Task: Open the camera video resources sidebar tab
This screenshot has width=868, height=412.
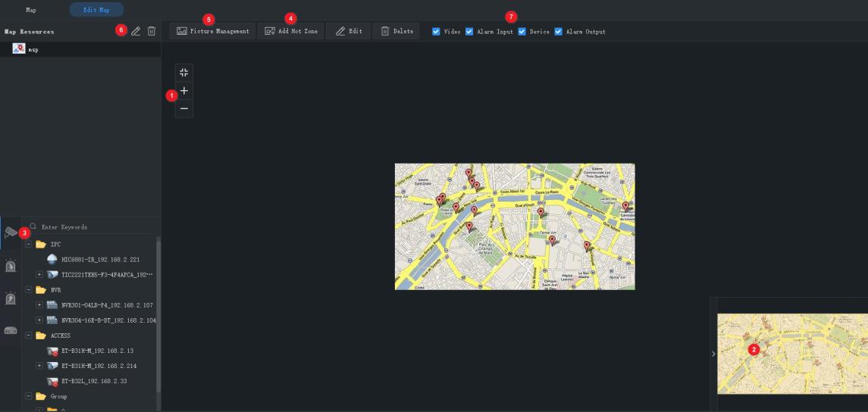Action: click(x=11, y=233)
